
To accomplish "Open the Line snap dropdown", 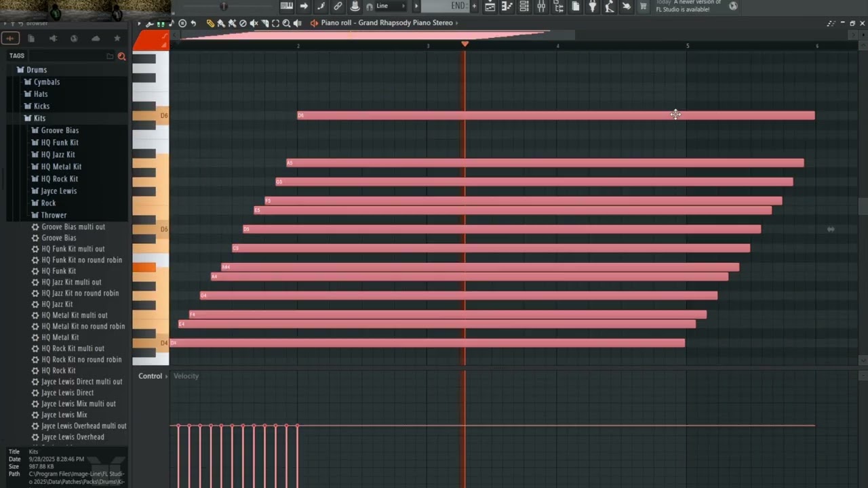I will [391, 6].
